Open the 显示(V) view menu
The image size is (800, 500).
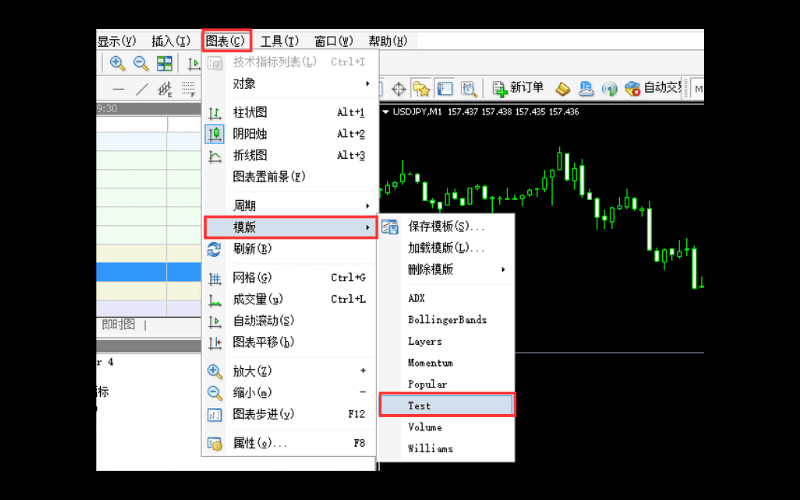[x=117, y=41]
